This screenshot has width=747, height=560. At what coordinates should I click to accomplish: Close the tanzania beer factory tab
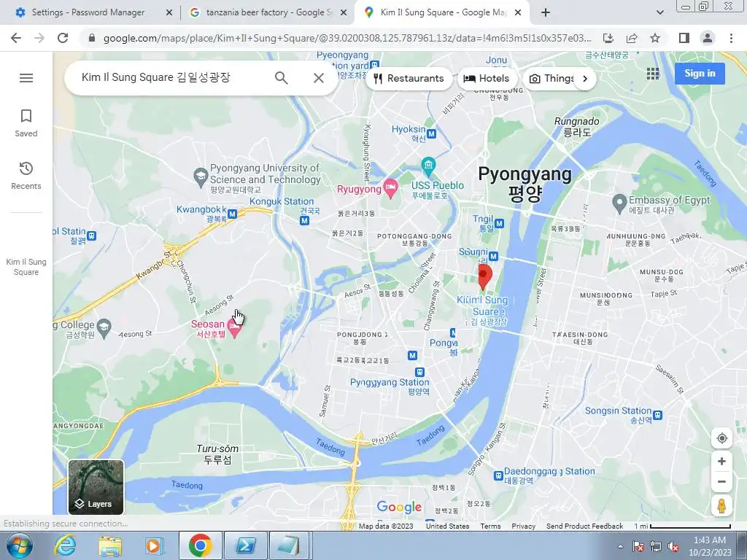click(x=344, y=13)
